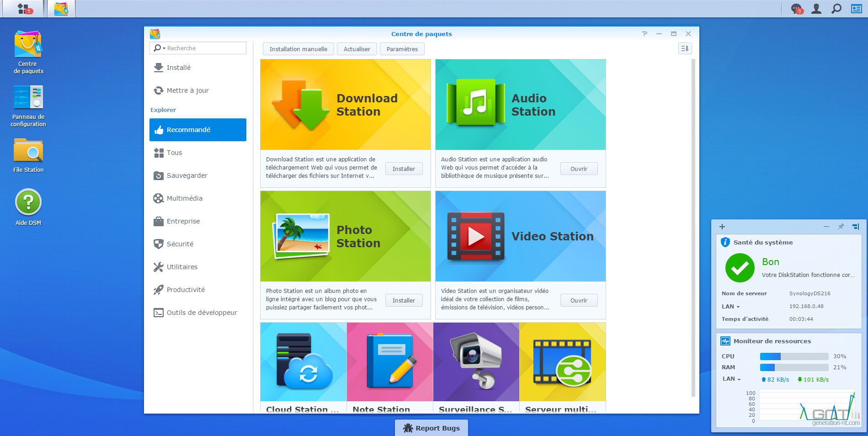The width and height of the screenshot is (868, 436).
Task: Install Photo Station package
Action: point(404,300)
